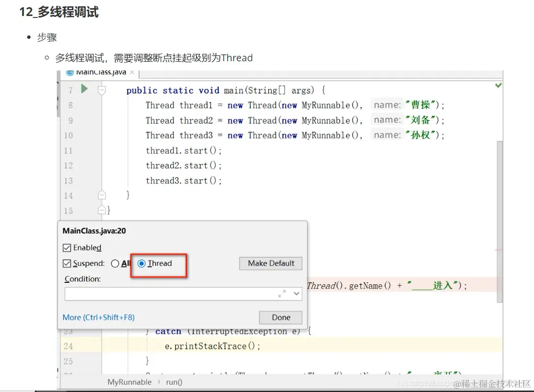Click the green inspection checkmark icon
This screenshot has height=392, width=534.
(498, 85)
